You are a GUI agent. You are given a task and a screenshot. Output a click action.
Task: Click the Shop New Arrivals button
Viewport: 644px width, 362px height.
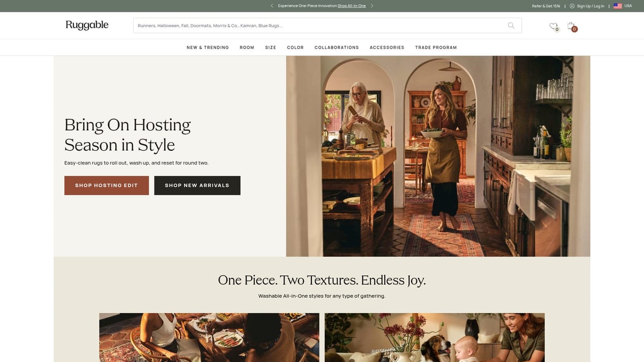click(197, 185)
